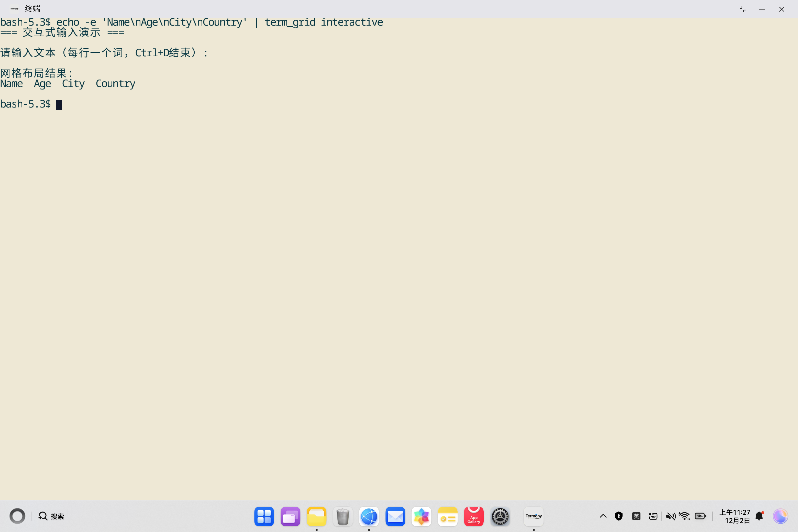
Task: Open the yellow Files folder app
Action: tap(316, 516)
